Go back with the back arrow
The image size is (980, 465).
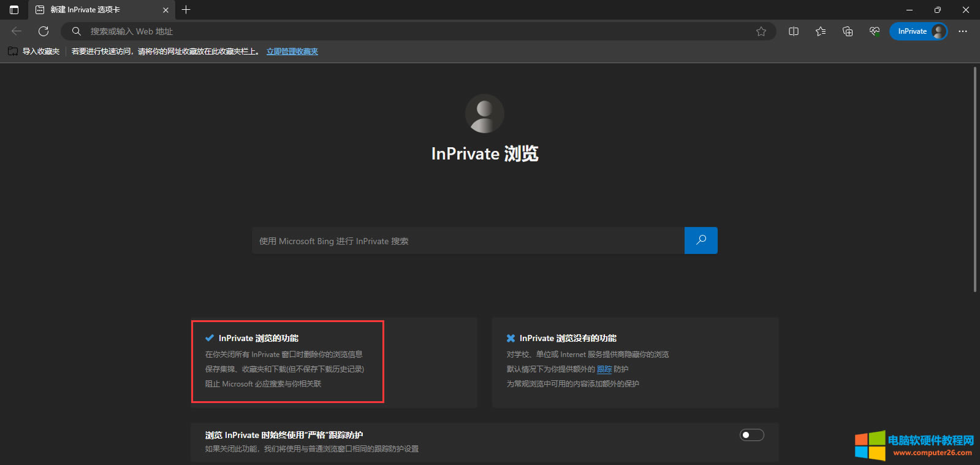click(x=17, y=31)
